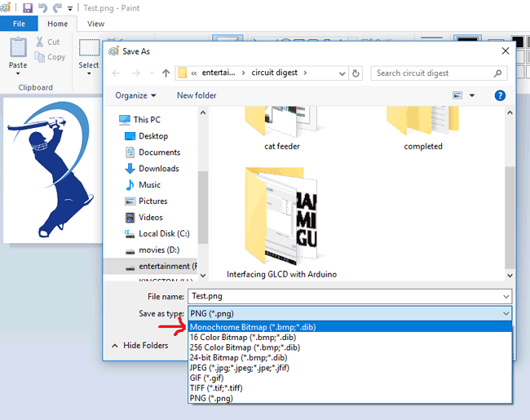Click the Copy button in Clipboard group

click(50, 57)
